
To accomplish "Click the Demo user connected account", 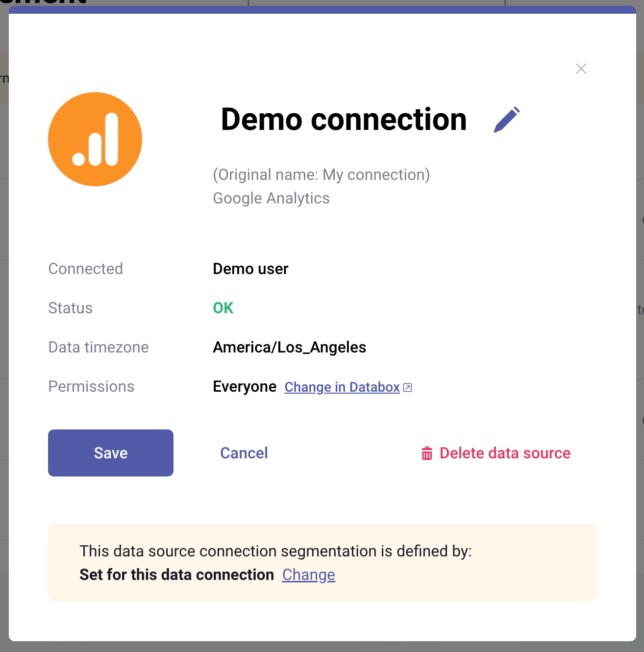I will coord(250,269).
